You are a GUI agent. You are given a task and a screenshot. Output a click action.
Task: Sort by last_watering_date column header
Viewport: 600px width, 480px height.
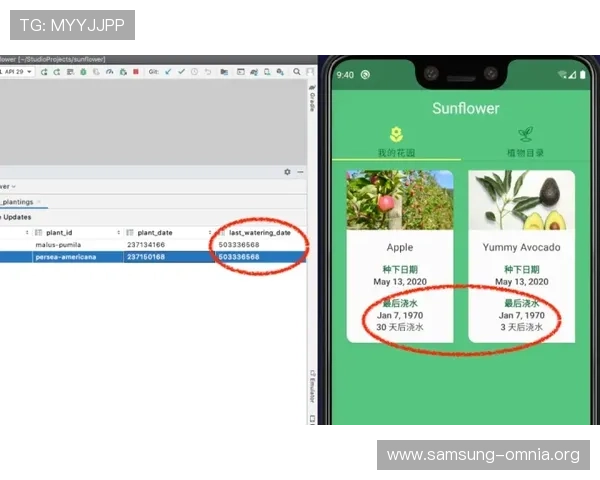260,232
